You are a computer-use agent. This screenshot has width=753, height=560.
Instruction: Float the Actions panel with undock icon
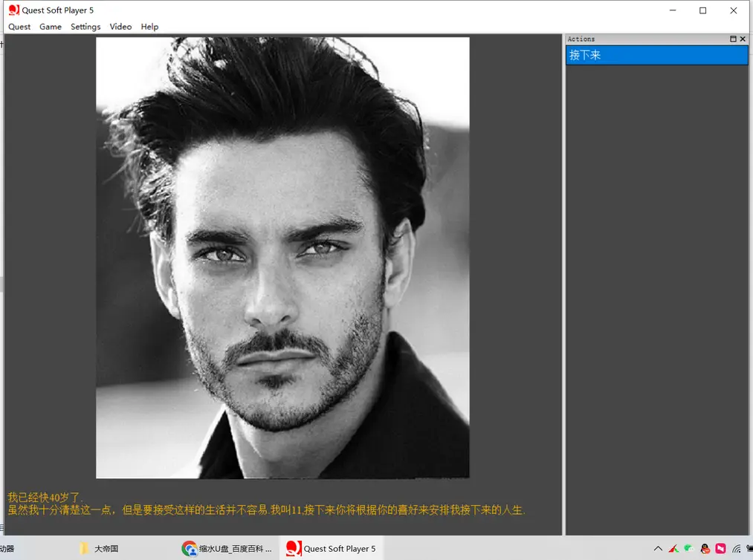pos(733,39)
